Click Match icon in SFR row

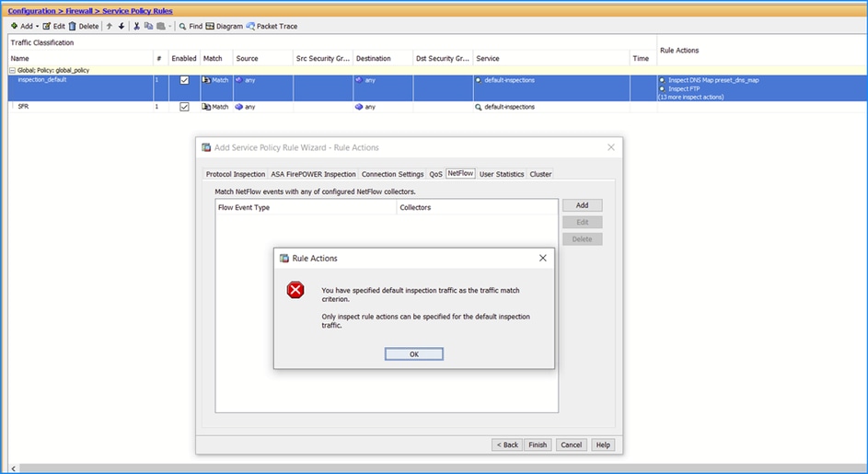pos(206,107)
